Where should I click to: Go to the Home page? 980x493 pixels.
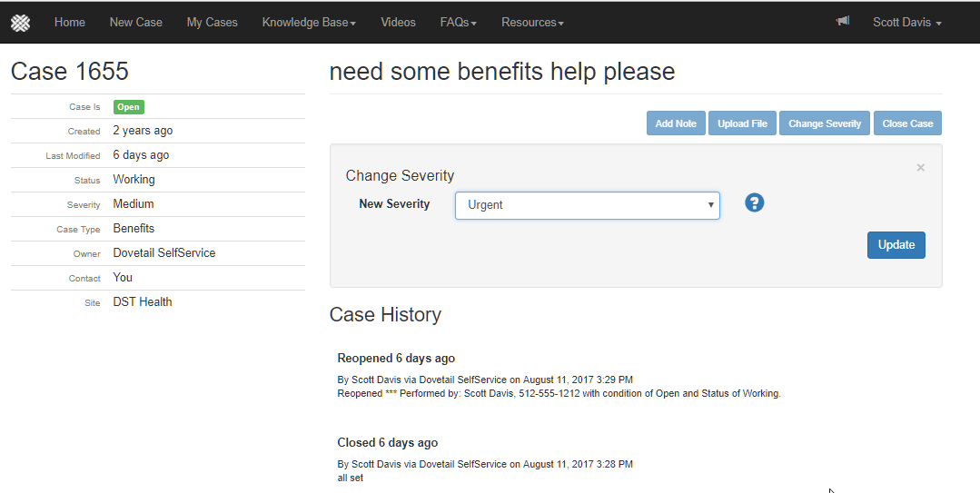click(70, 22)
